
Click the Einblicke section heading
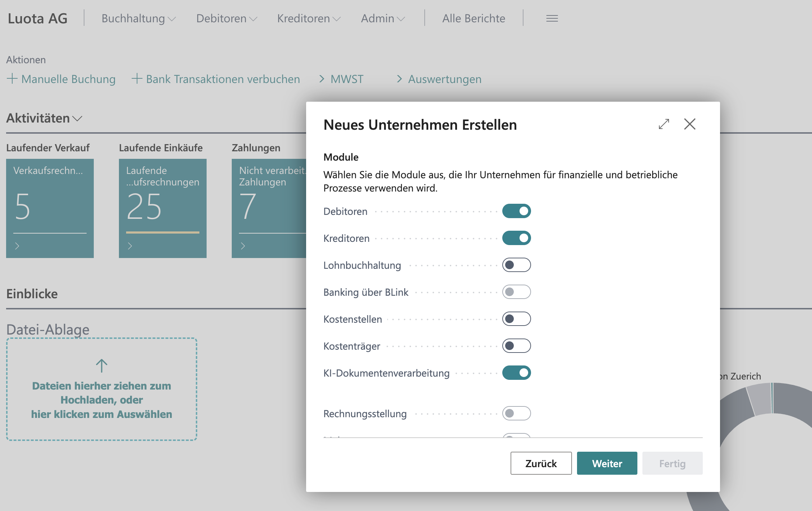pyautogui.click(x=32, y=294)
